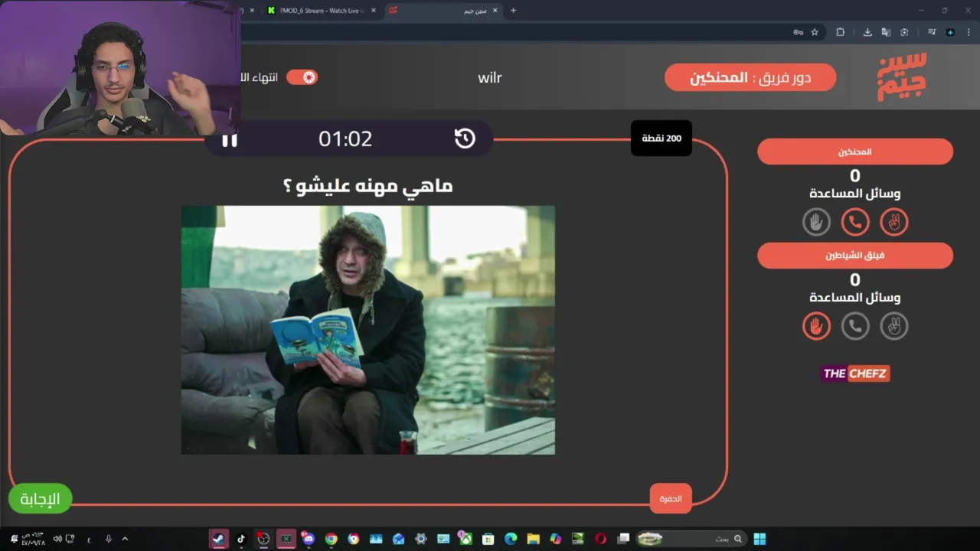Screen dimensions: 980x551
Task: Open the taskbar clock and date
Action: 34,539
